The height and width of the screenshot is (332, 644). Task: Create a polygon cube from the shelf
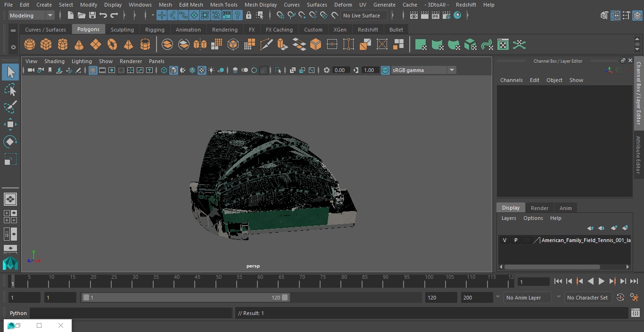[x=46, y=45]
